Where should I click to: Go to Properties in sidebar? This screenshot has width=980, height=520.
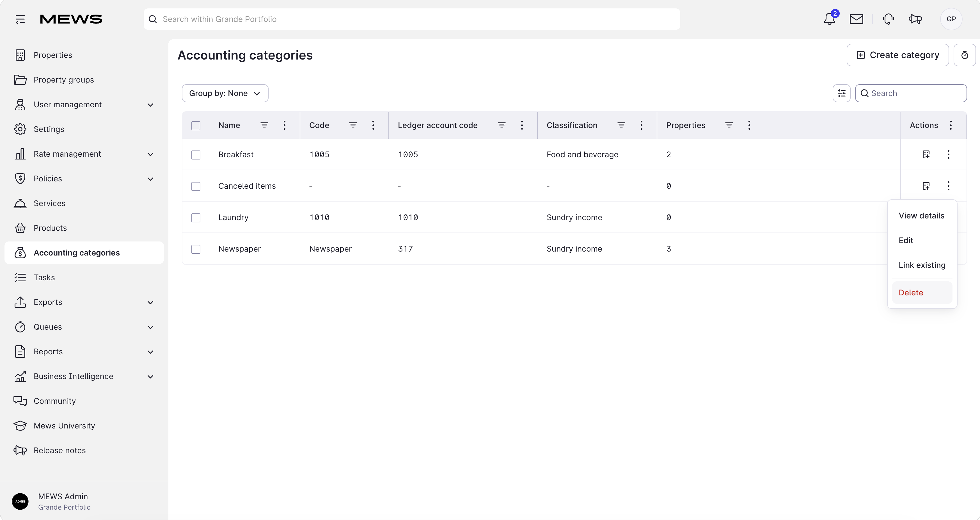pos(84,55)
